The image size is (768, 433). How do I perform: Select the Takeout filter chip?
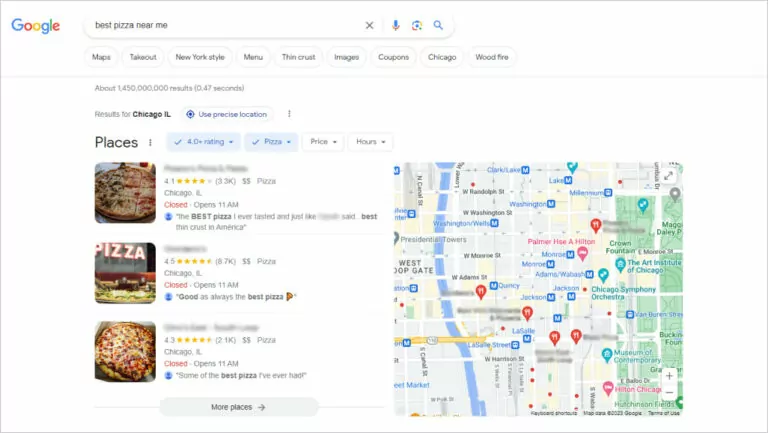click(143, 57)
